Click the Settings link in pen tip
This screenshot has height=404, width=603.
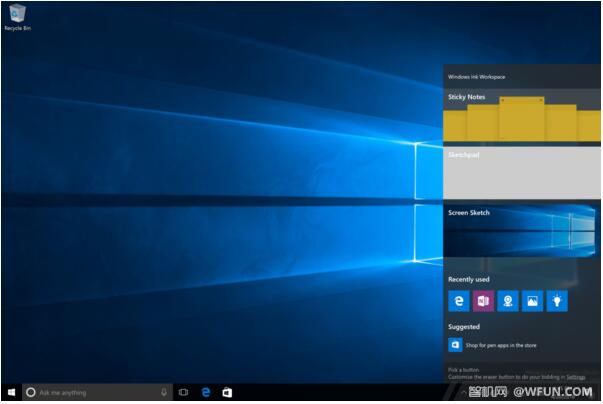tap(576, 377)
